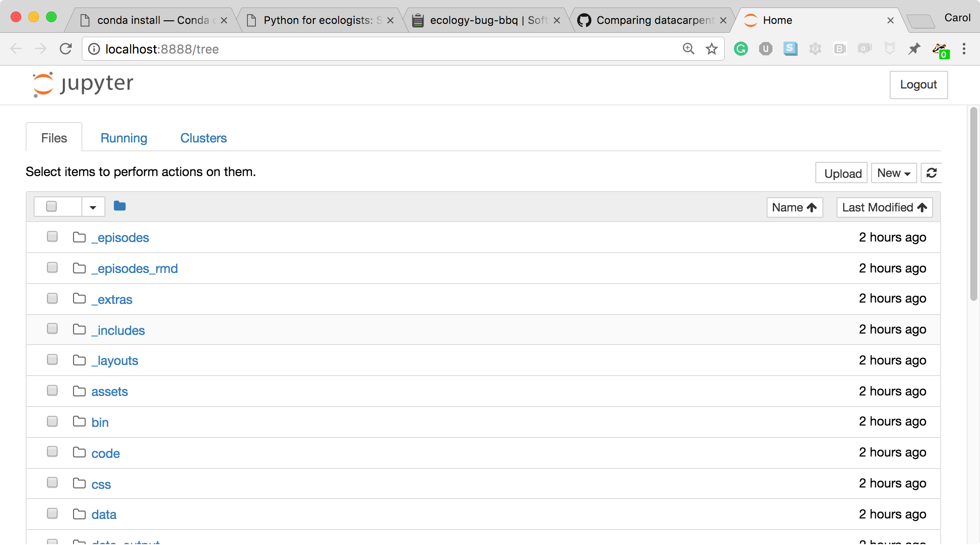Image resolution: width=980 pixels, height=545 pixels.
Task: Expand the New dropdown button
Action: pyautogui.click(x=894, y=173)
